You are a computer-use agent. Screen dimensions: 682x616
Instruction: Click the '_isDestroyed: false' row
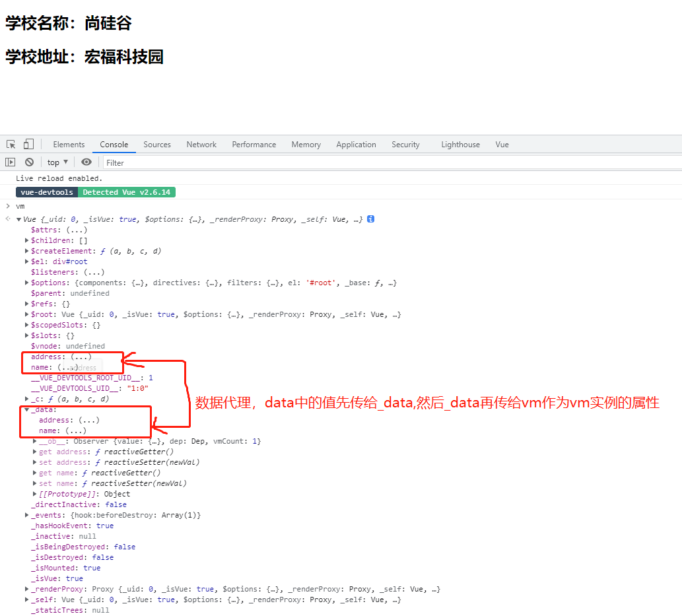[x=72, y=557]
